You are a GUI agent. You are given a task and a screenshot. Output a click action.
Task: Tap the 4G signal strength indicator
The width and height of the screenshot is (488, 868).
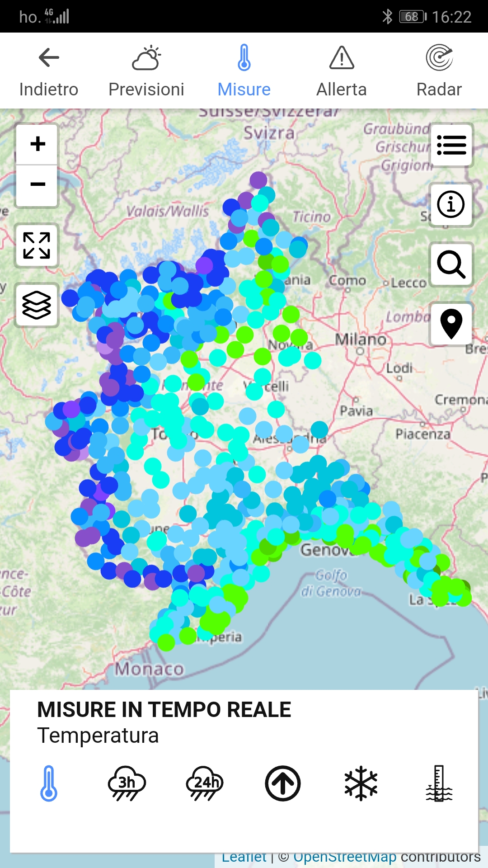(x=56, y=16)
